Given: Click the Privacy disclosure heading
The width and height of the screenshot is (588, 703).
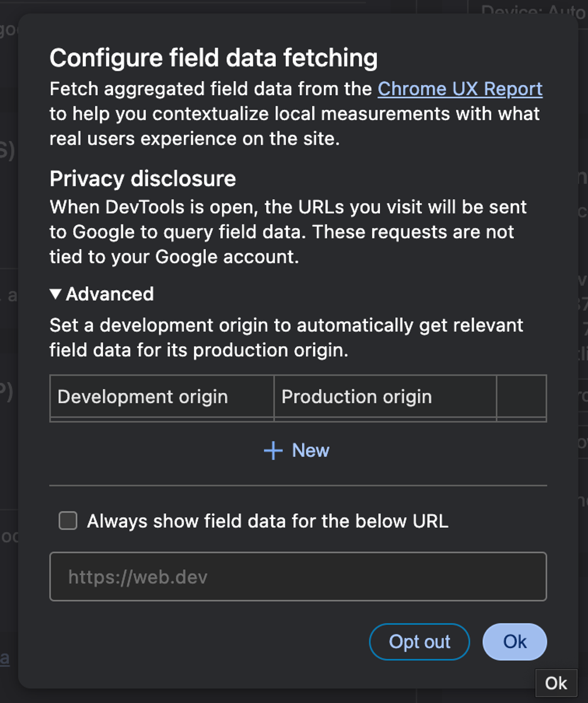Looking at the screenshot, I should click(x=143, y=179).
